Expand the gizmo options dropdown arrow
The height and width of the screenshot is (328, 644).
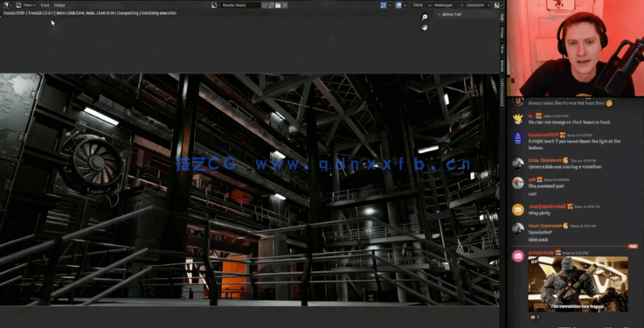point(390,5)
